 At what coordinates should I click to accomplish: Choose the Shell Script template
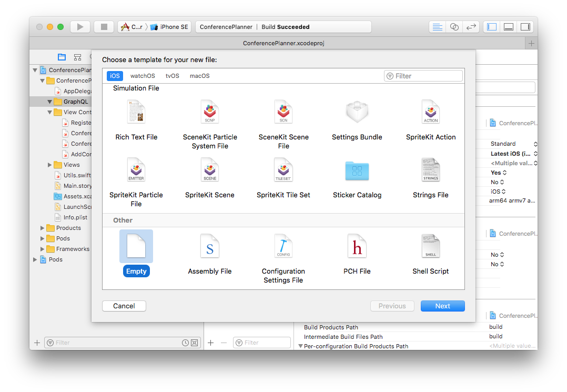(x=431, y=254)
